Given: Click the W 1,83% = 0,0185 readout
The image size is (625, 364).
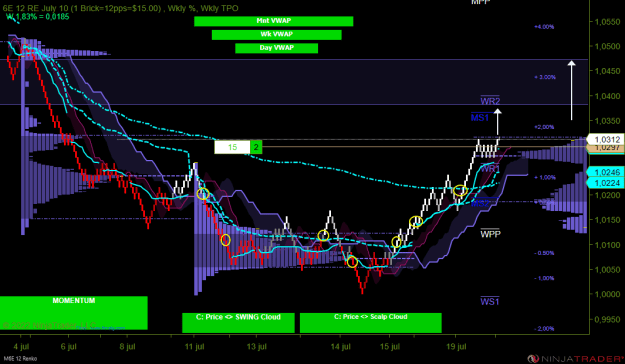Looking at the screenshot, I should [x=37, y=17].
